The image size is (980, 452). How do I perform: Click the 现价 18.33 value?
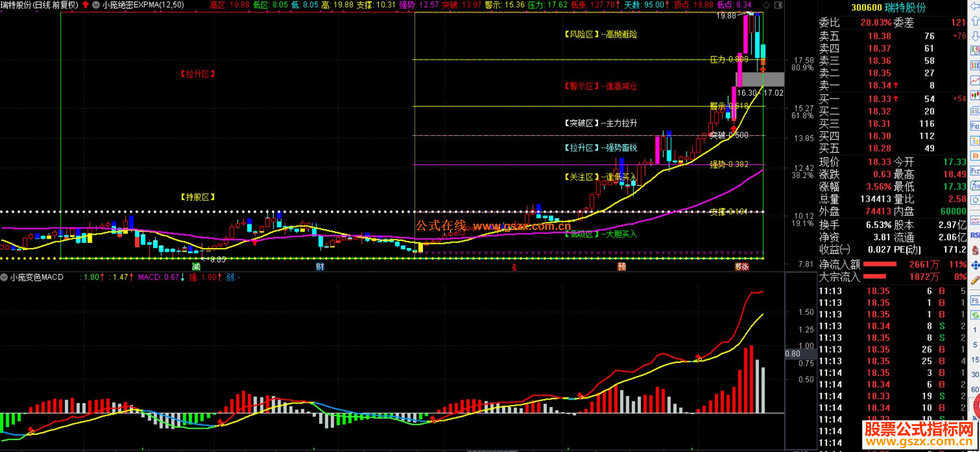click(879, 162)
